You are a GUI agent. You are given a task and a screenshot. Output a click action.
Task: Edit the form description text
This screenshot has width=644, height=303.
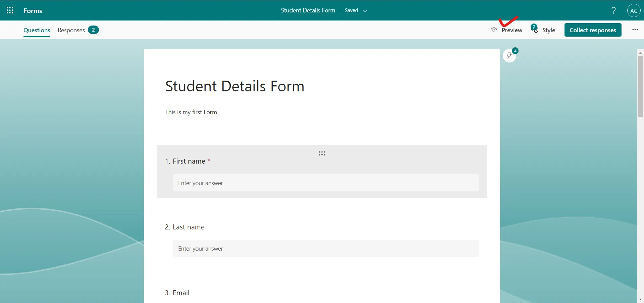(191, 112)
